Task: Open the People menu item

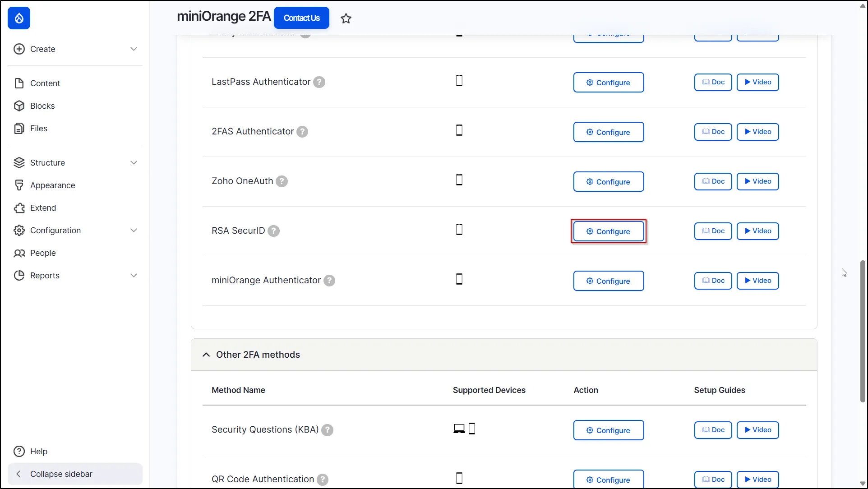Action: pyautogui.click(x=43, y=253)
